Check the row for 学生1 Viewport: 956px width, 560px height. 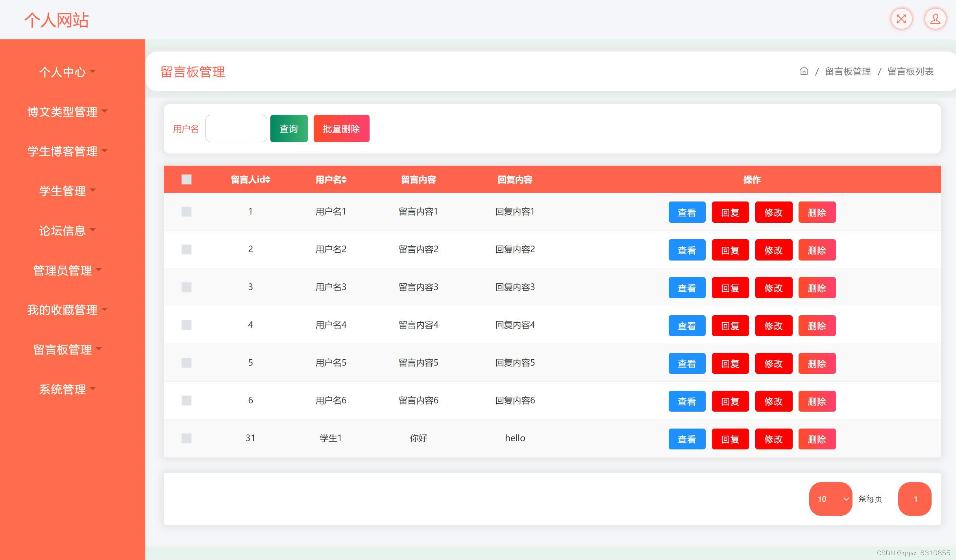click(186, 438)
